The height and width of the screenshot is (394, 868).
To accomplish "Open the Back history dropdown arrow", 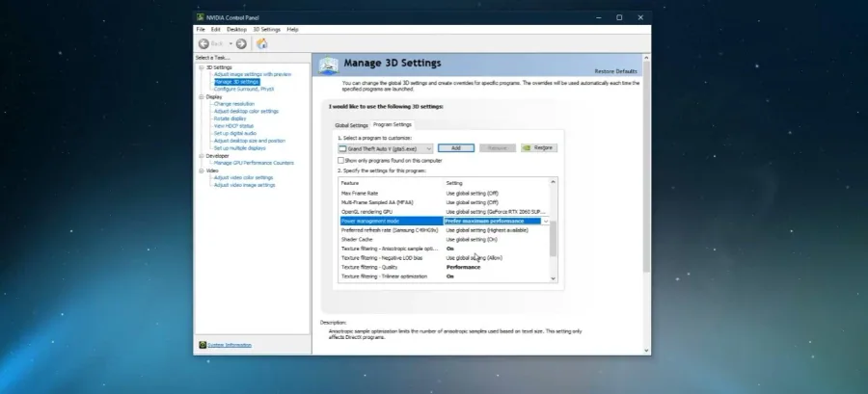I will tap(231, 43).
